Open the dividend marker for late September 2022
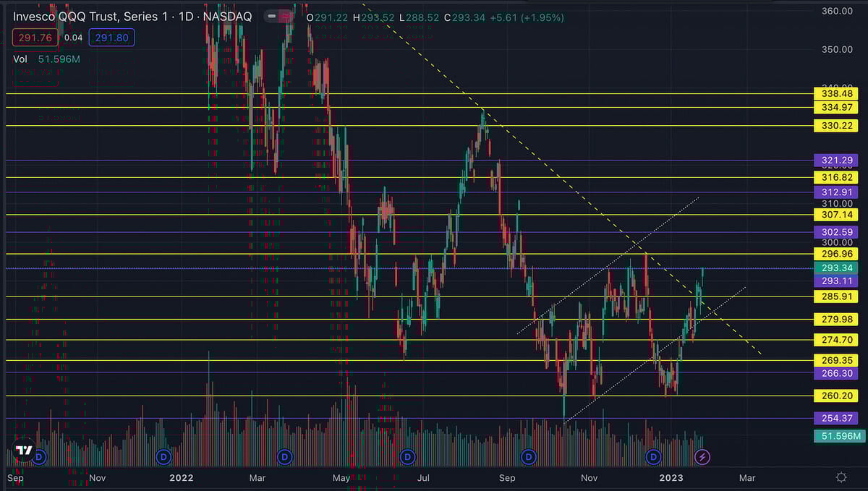This screenshot has width=868, height=491. click(529, 457)
